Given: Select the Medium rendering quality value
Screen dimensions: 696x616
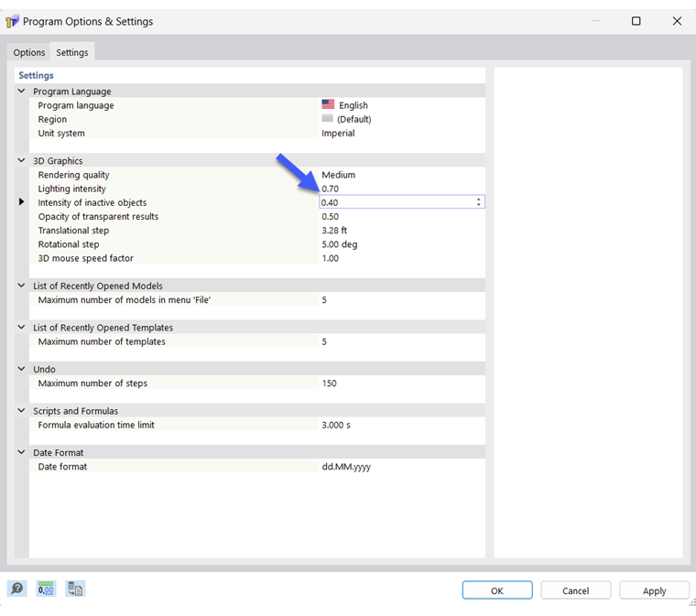Looking at the screenshot, I should [339, 175].
